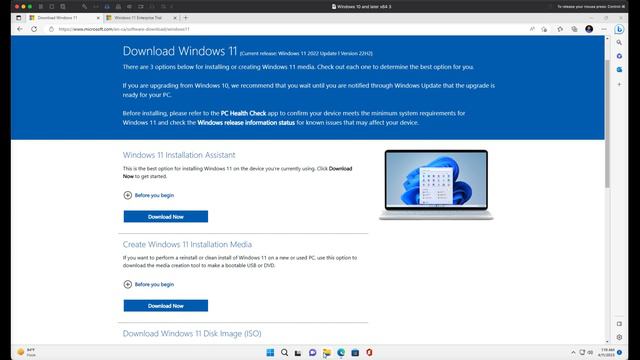Viewport: 640px width, 360px height.
Task: Open the Edge sidebar search icon
Action: point(619,42)
